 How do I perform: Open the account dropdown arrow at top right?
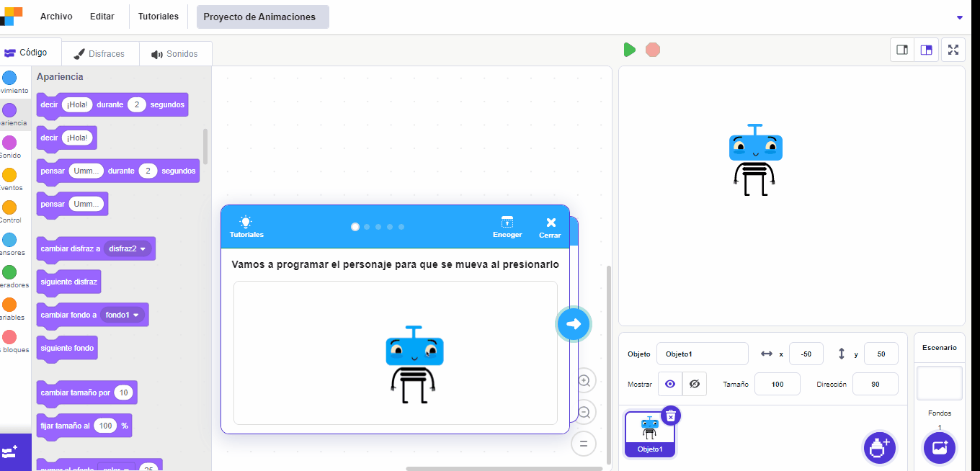point(959,17)
